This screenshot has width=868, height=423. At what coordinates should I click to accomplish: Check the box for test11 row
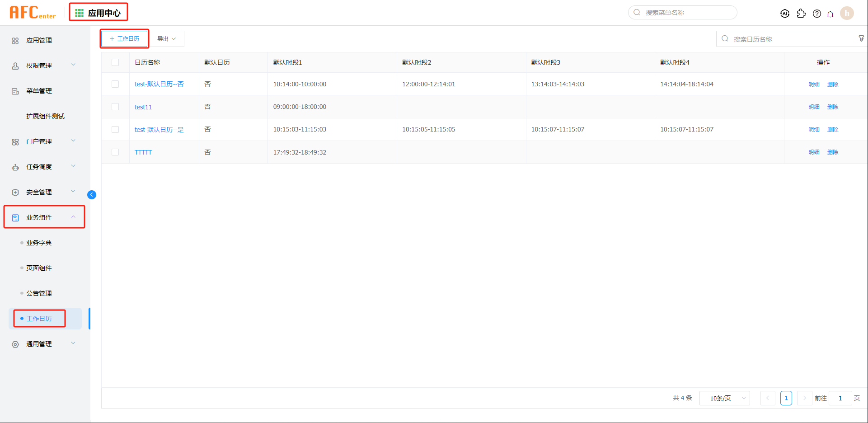pos(115,107)
